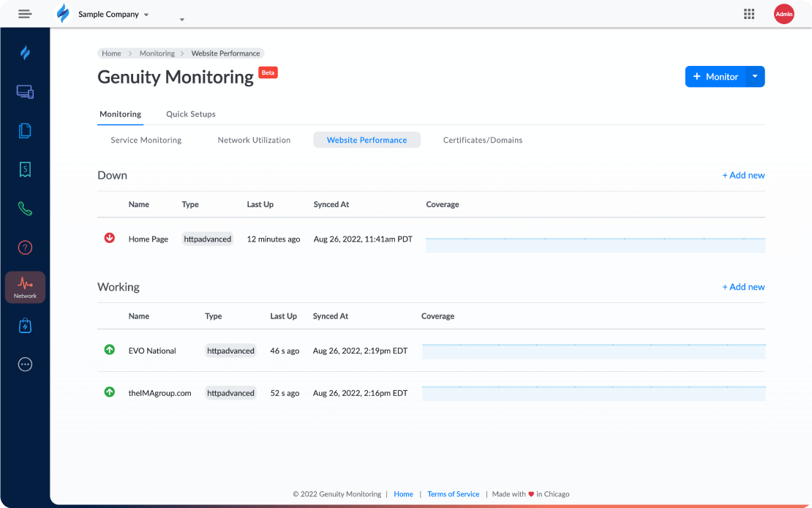The width and height of the screenshot is (812, 508).
Task: Open the Network Utilization tab
Action: click(x=254, y=140)
